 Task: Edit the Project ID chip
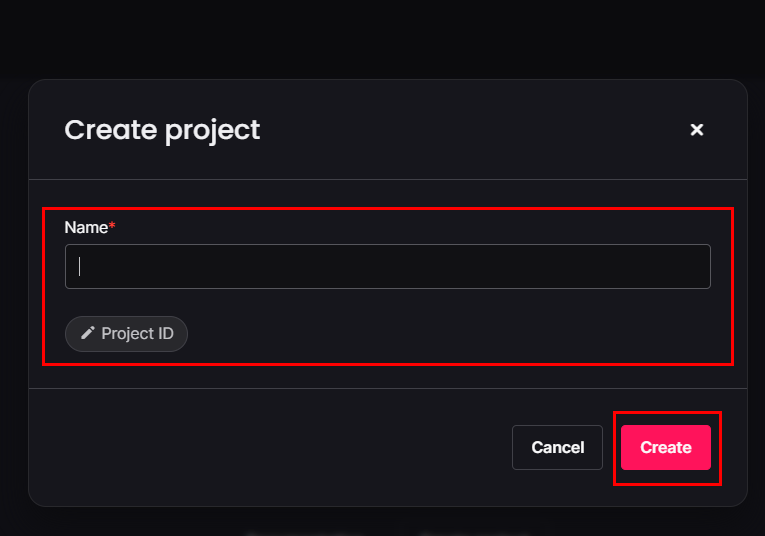[x=126, y=334]
